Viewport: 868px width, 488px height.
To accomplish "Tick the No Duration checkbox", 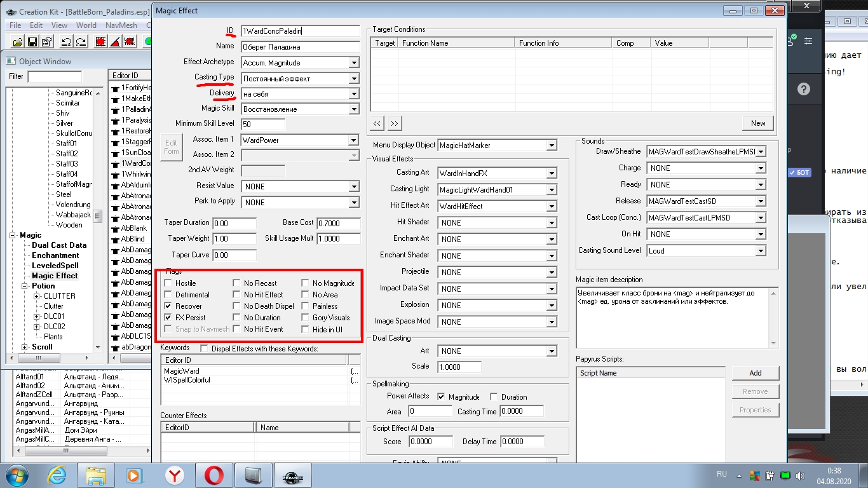I will point(236,318).
